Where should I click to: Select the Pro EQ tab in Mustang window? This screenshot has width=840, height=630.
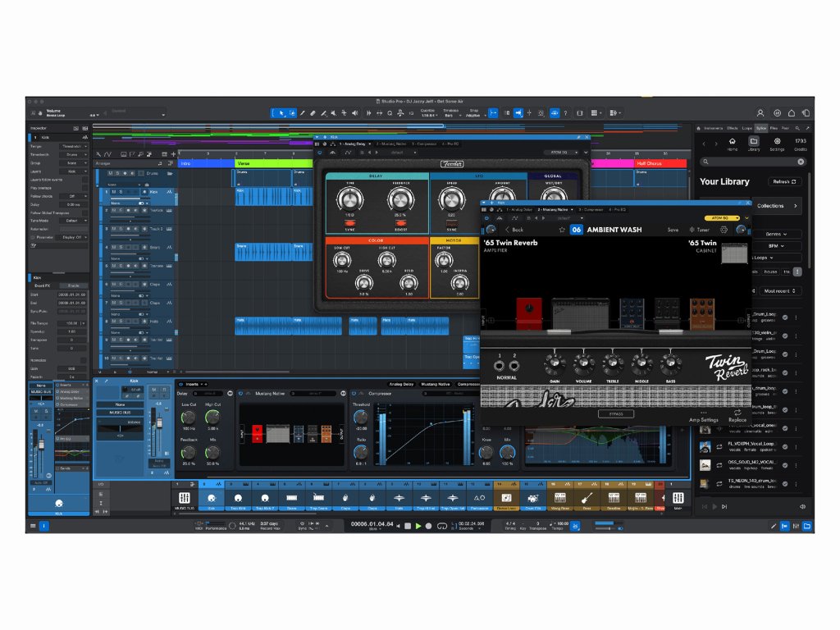tap(618, 209)
